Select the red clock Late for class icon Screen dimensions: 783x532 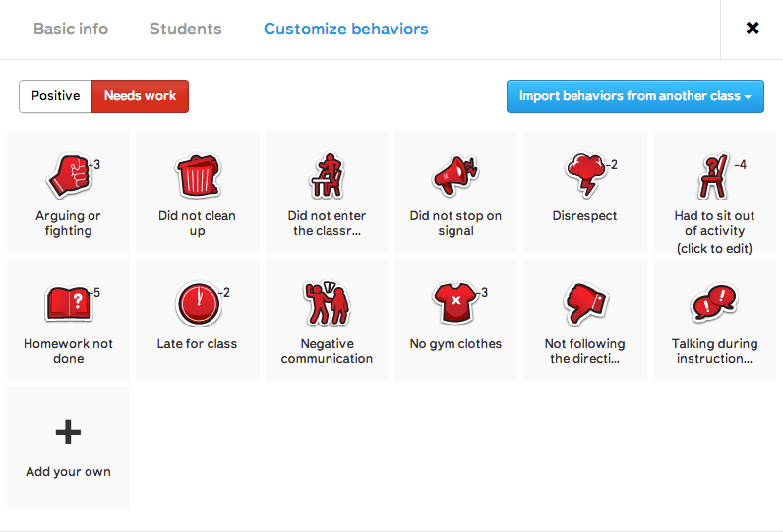coord(197,305)
